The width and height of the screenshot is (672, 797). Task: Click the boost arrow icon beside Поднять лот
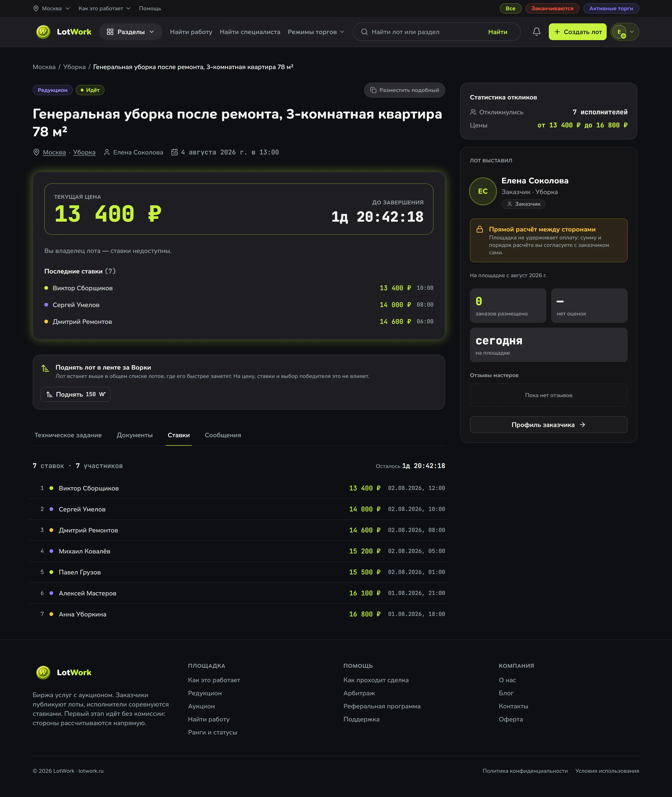[x=45, y=368]
